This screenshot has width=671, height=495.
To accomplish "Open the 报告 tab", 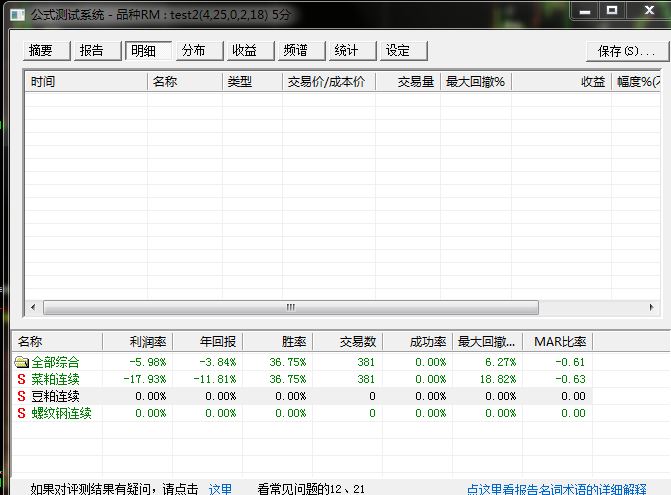I will 92,51.
